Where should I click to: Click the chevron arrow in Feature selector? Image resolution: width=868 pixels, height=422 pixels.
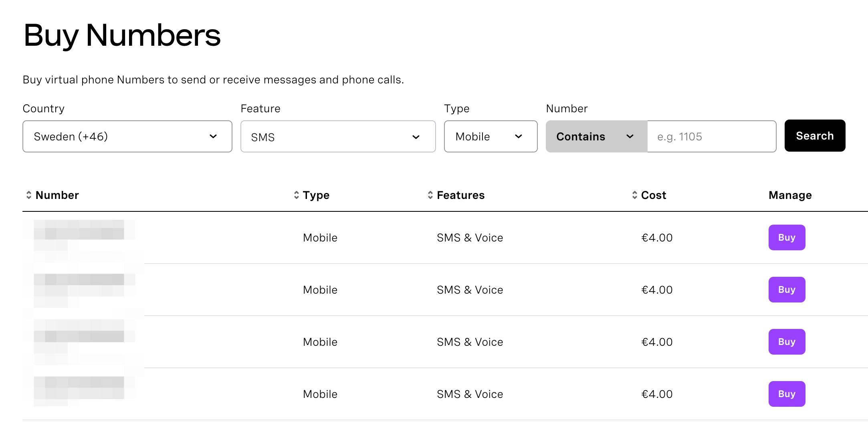coord(416,137)
